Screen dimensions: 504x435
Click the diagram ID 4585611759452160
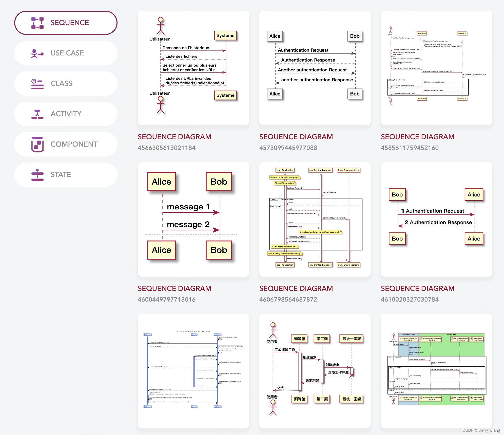click(410, 148)
